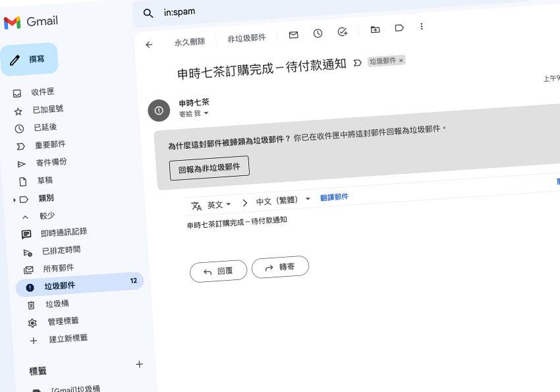Click the add to tasks icon
Screen dimensions: 560x392
[342, 32]
